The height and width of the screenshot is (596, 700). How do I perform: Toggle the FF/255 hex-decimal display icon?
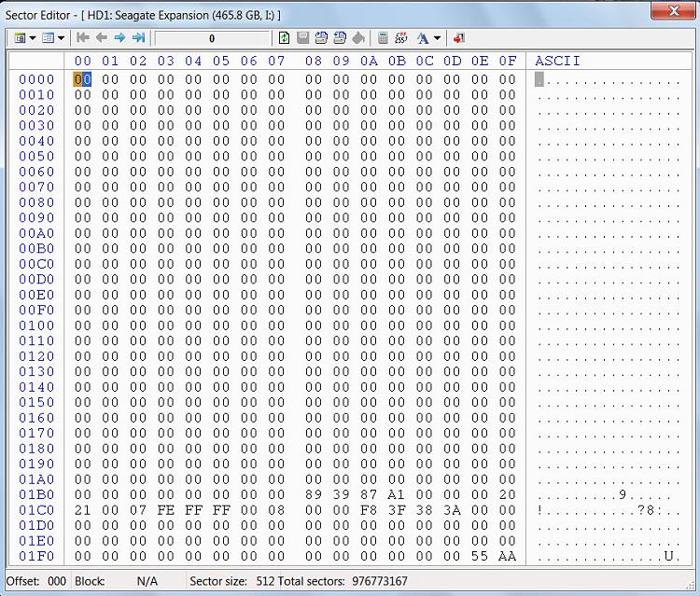(401, 38)
